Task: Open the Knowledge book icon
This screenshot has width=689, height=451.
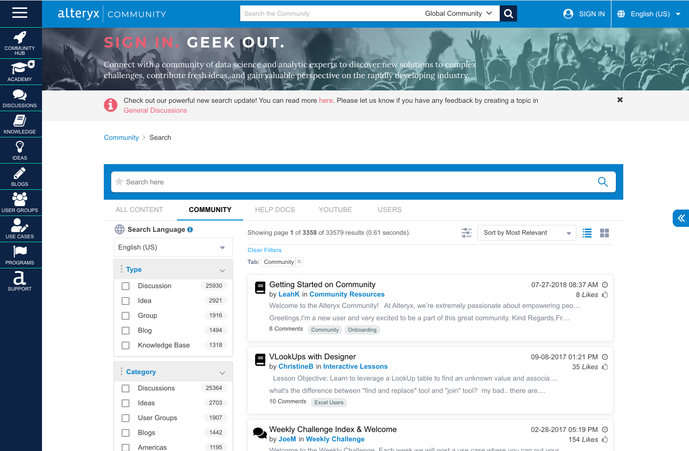Action: point(20,124)
